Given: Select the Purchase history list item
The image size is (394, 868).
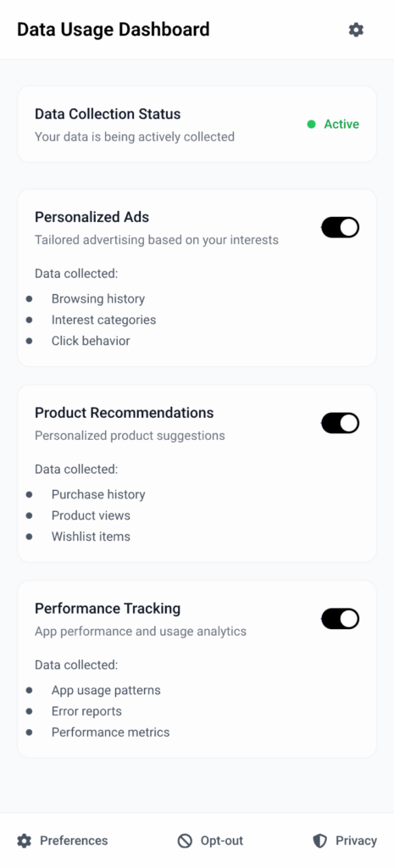Looking at the screenshot, I should (98, 494).
